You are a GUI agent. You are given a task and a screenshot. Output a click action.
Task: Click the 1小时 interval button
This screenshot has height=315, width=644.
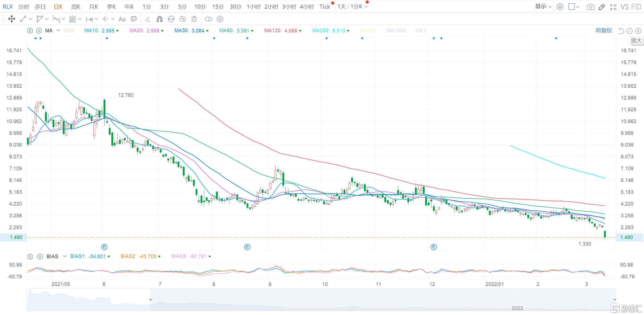coord(253,7)
